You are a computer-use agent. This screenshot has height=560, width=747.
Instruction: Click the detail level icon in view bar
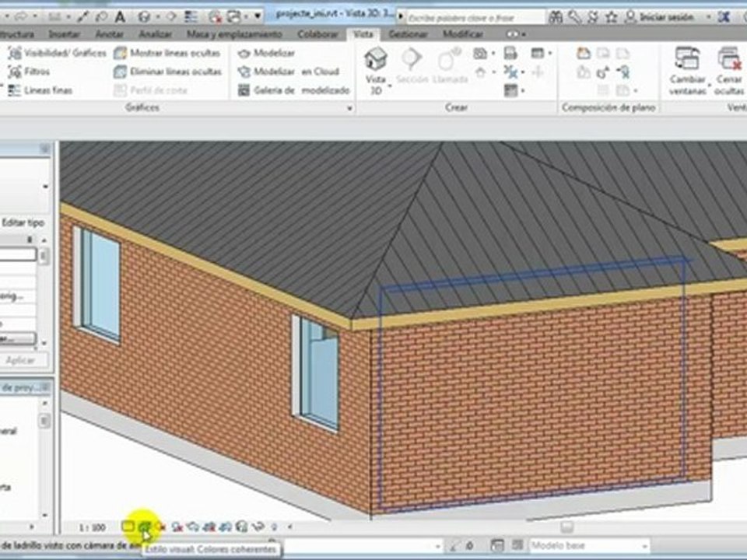point(127,527)
